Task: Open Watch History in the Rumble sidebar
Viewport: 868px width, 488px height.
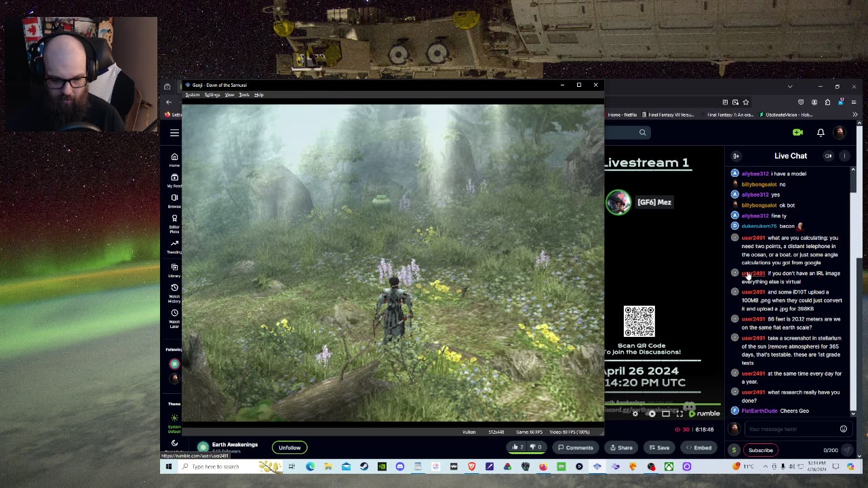Action: (174, 293)
